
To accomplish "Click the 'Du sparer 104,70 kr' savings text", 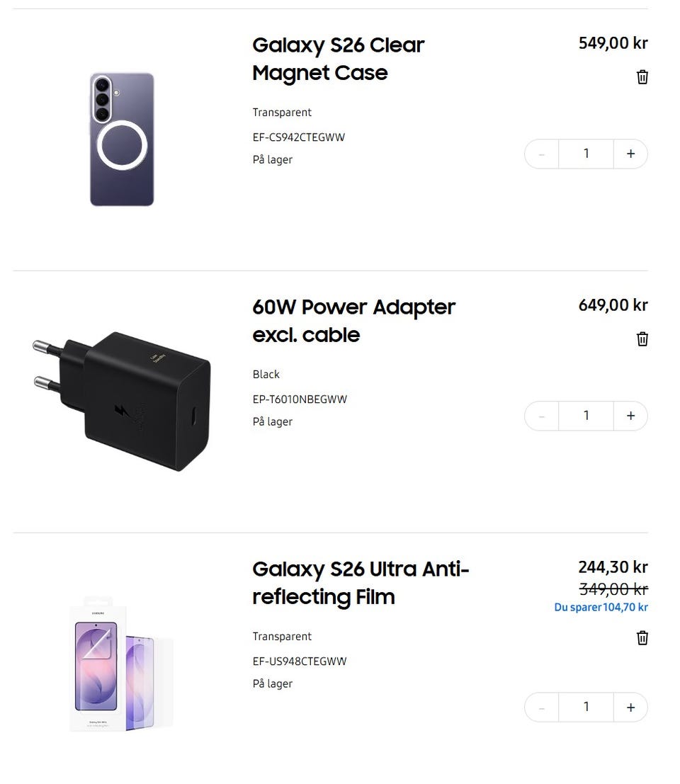I will [x=601, y=608].
